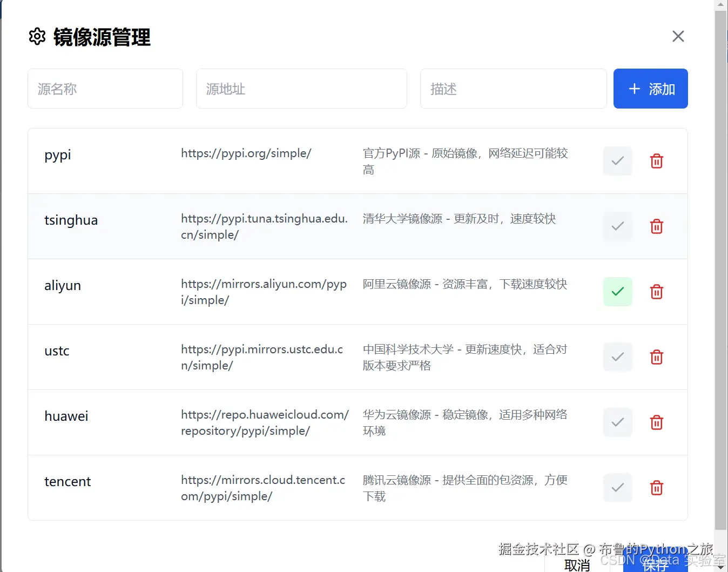
Task: Set pypi as the active source
Action: pos(618,161)
